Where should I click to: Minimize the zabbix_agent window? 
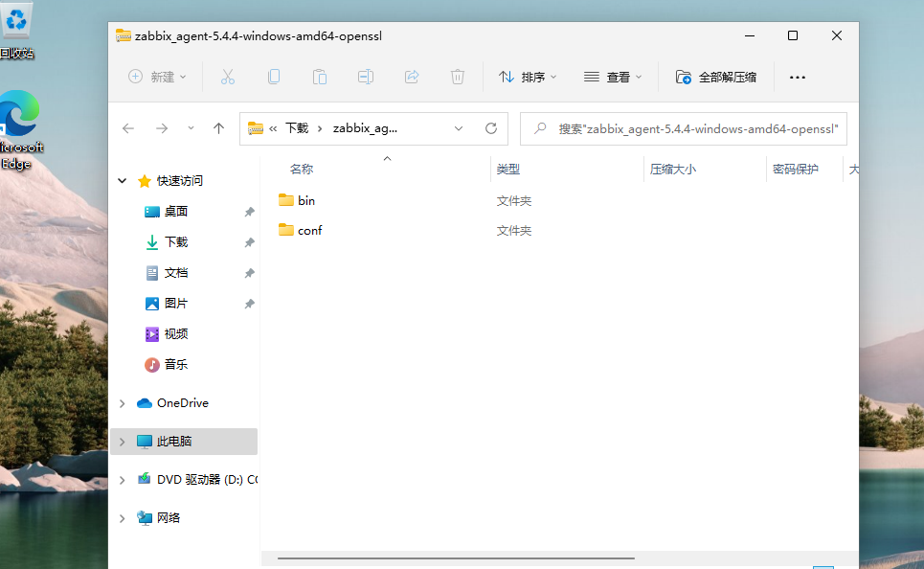click(750, 36)
